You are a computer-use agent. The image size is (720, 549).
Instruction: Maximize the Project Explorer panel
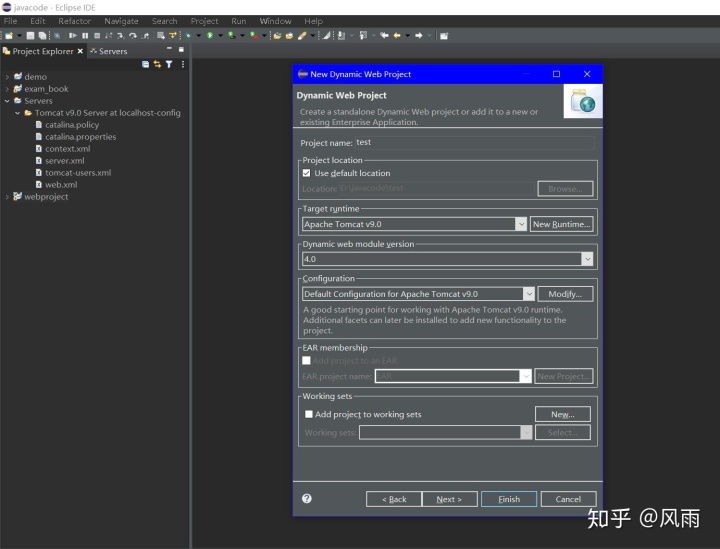pyautogui.click(x=181, y=49)
